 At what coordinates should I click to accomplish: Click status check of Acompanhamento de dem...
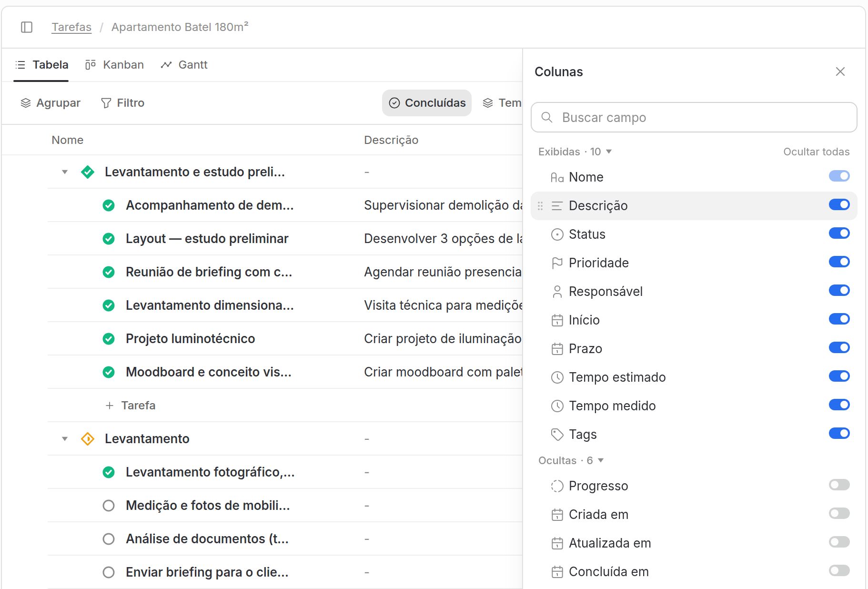(x=109, y=205)
